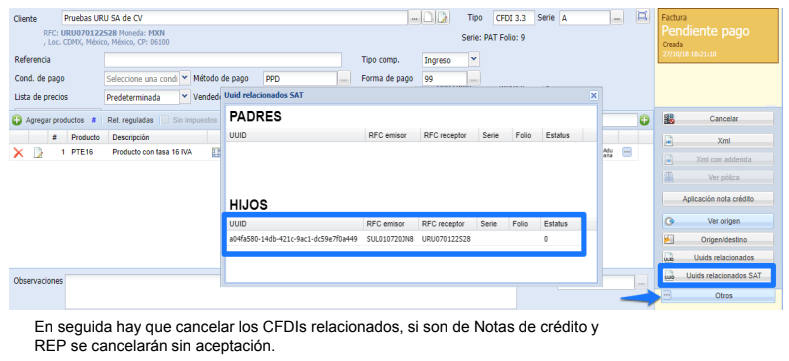Select UUID a04fa580-14db-421c row cell
Viewport: 789px width, 361px height.
point(293,239)
